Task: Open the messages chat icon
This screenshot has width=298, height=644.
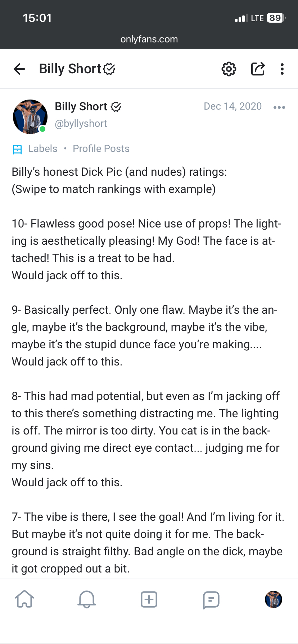Action: click(211, 599)
